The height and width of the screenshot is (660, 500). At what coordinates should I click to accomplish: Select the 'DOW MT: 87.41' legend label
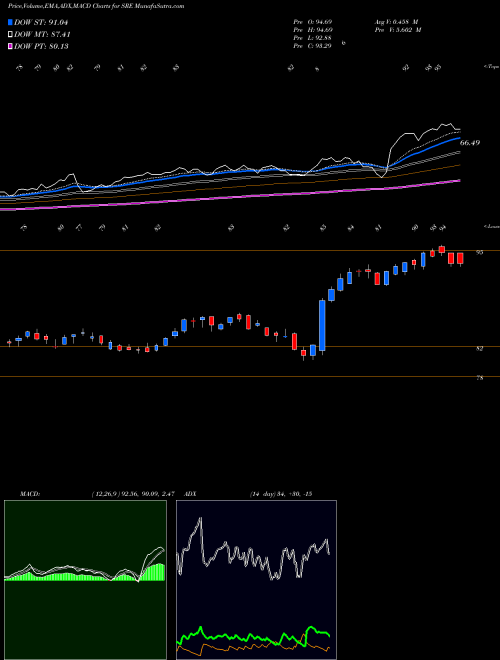click(42, 34)
